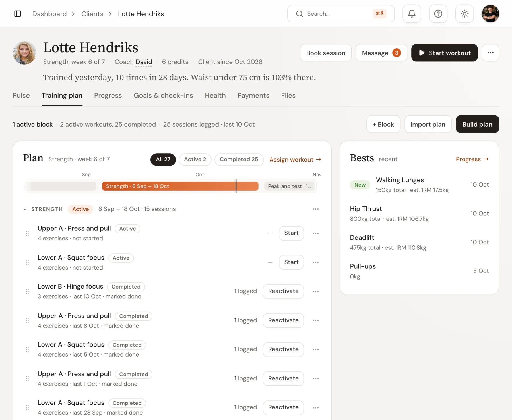
Task: Click the Build plan button
Action: 477,124
